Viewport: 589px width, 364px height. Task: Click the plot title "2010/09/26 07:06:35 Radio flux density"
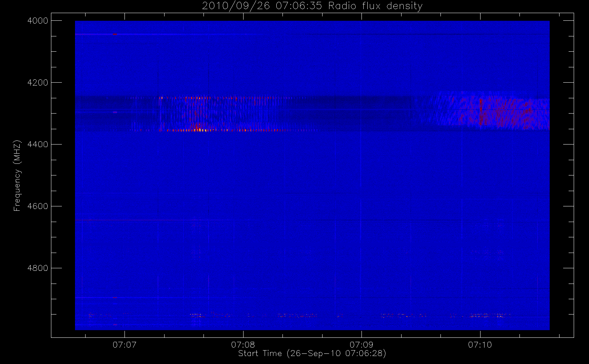pyautogui.click(x=312, y=6)
